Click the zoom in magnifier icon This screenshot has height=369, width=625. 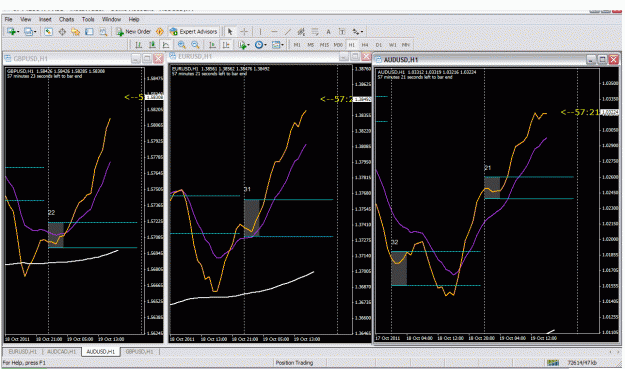[182, 45]
